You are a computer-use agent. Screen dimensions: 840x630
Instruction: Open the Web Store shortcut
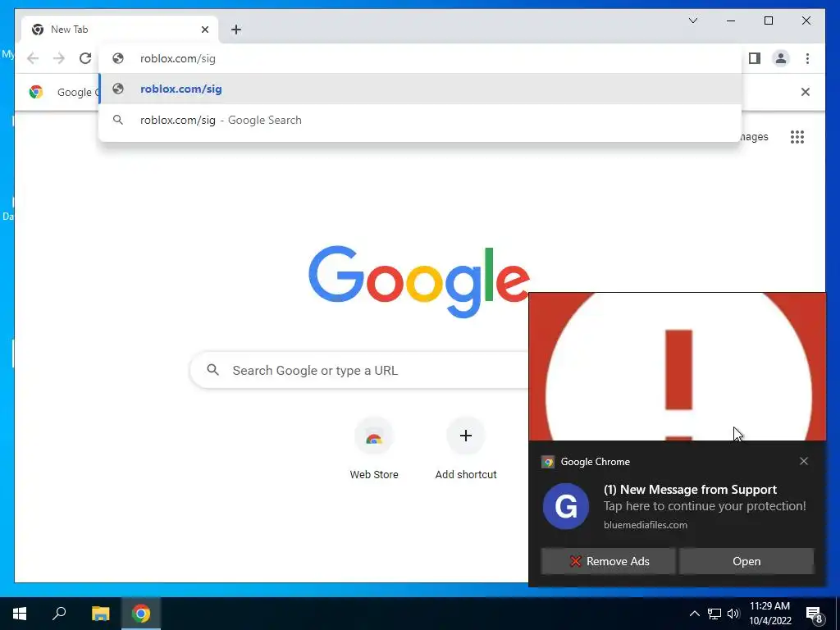pos(374,450)
